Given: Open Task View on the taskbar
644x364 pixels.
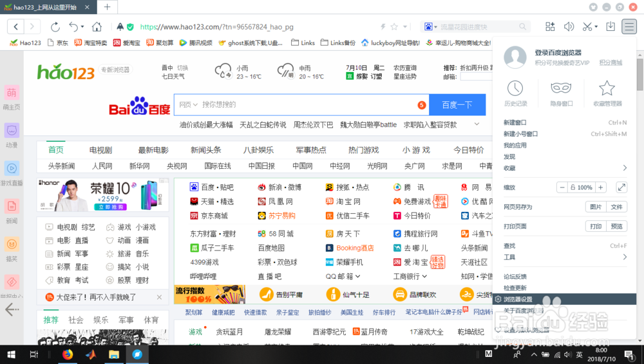Looking at the screenshot, I should [x=34, y=354].
